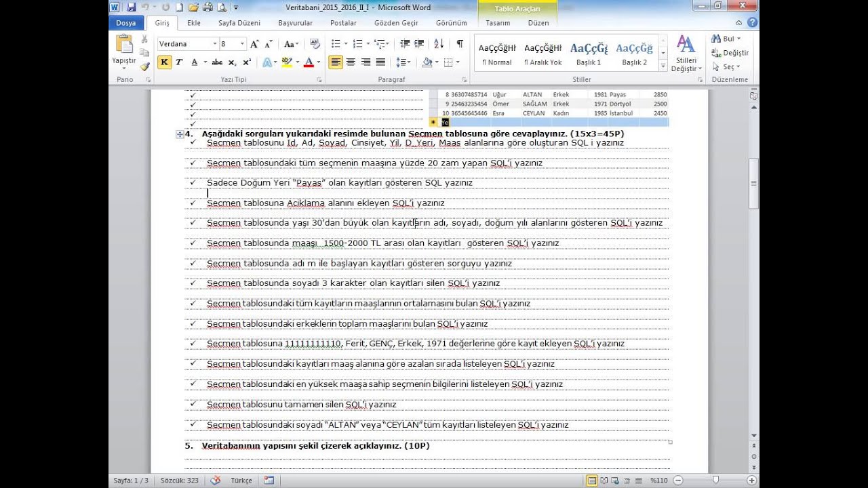Increase the paragraph indent
The height and width of the screenshot is (488, 868).
[x=420, y=43]
